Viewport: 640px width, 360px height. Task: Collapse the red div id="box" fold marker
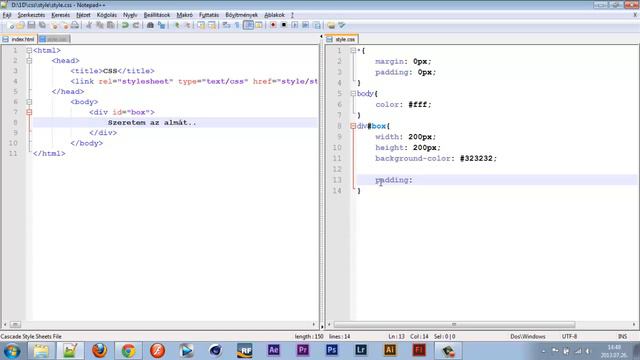coord(29,112)
